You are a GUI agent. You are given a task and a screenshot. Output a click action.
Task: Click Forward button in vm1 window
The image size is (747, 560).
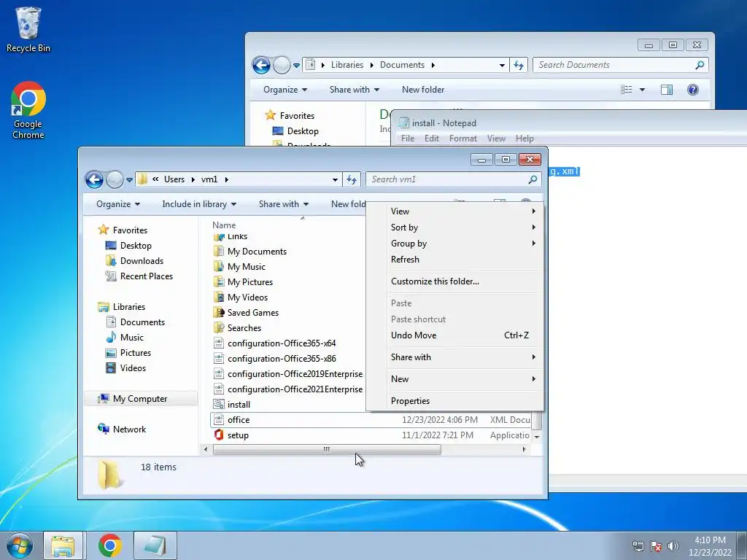(115, 179)
